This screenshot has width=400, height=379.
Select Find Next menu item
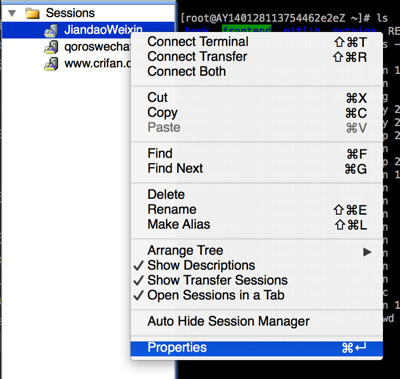(x=257, y=168)
